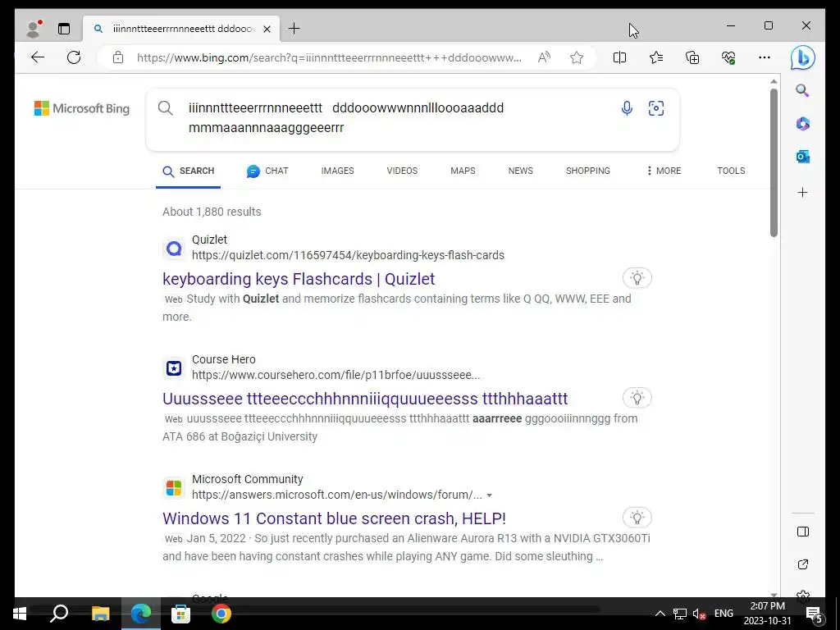Image resolution: width=840 pixels, height=630 pixels.
Task: Click the page vertical scrollbar thumb
Action: tap(774, 163)
